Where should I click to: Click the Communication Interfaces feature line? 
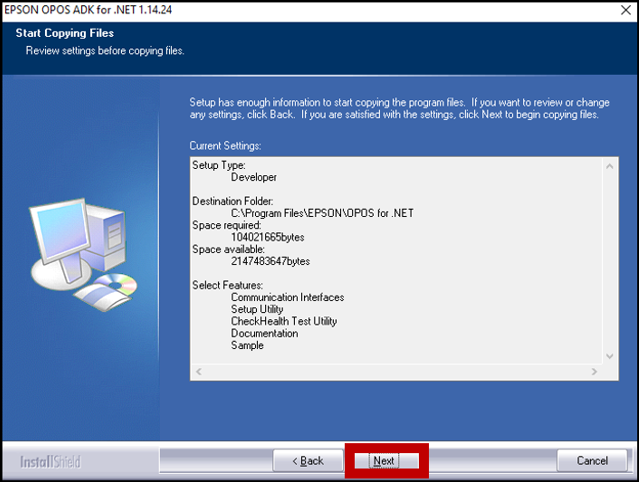[x=287, y=297]
